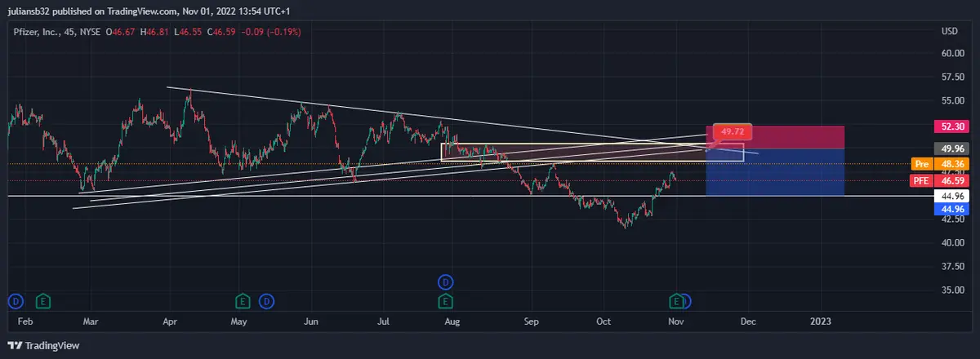Click the red PFE symbol label

tap(921, 180)
